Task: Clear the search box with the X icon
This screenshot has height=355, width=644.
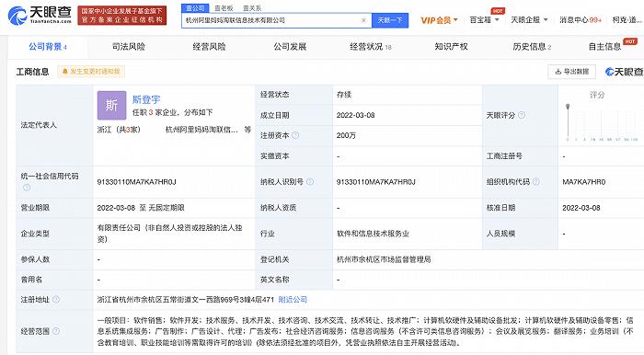Action: coord(363,20)
